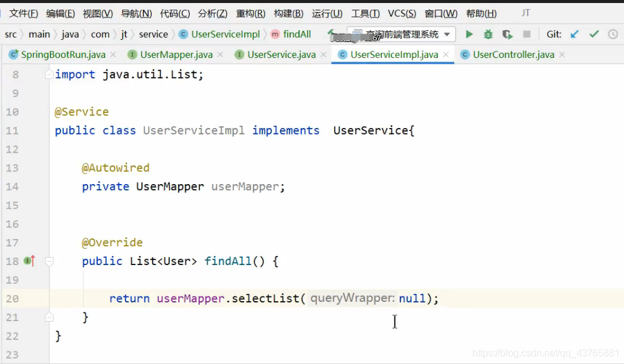Image resolution: width=624 pixels, height=364 pixels.
Task: Click line number 20 in the gutter
Action: (12, 298)
